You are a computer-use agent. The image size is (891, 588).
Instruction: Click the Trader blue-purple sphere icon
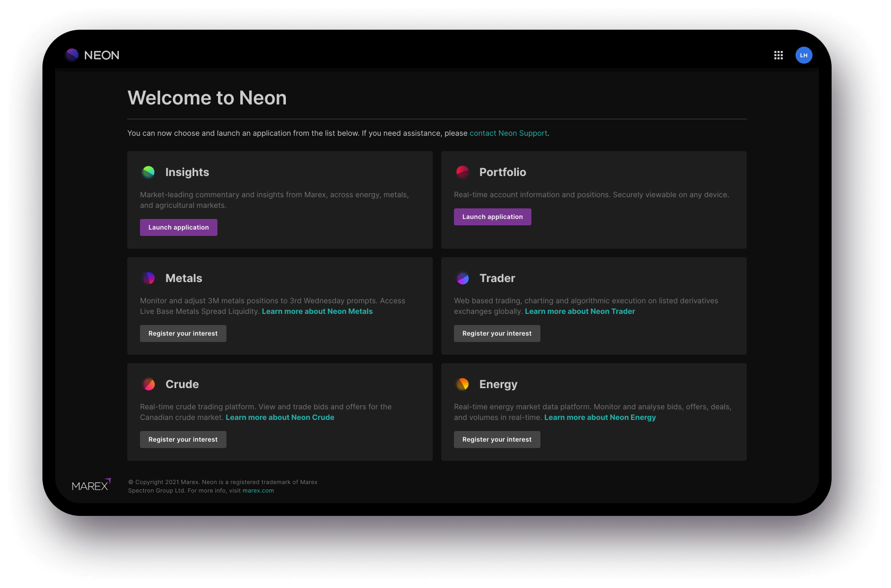coord(462,278)
